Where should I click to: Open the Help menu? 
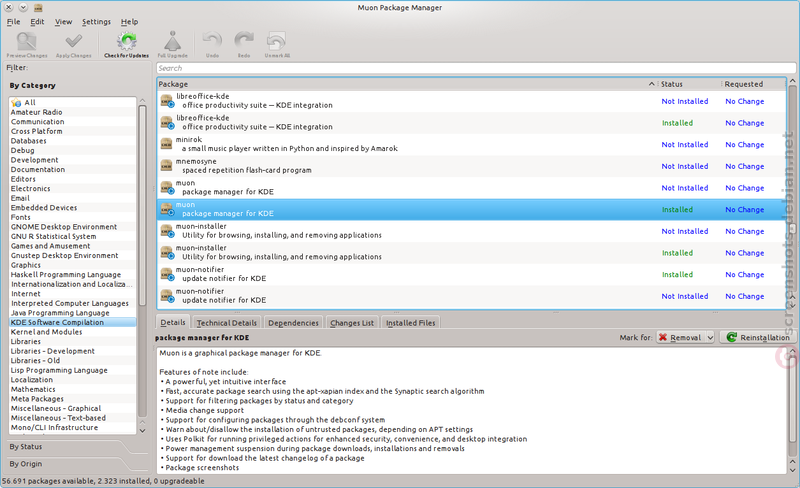coord(129,21)
